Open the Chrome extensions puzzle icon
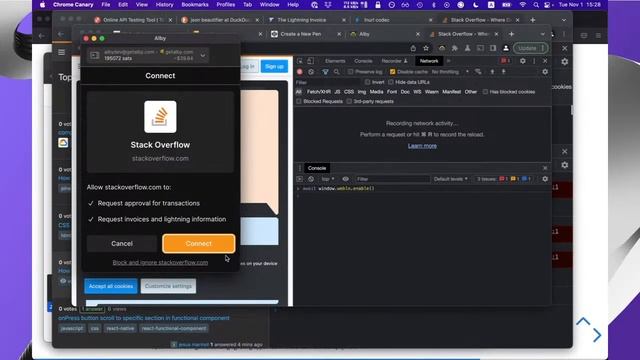This screenshot has height=360, width=640. click(x=455, y=48)
